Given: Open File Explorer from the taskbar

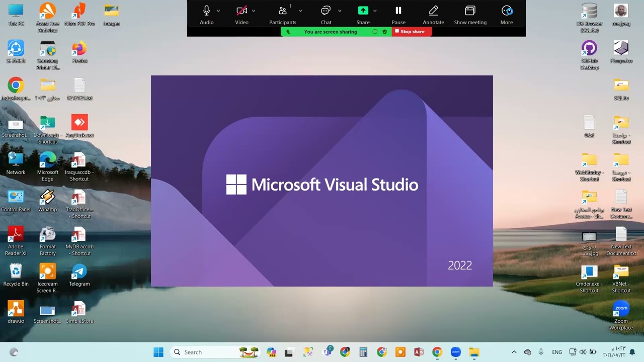Looking at the screenshot, I should coord(474,352).
